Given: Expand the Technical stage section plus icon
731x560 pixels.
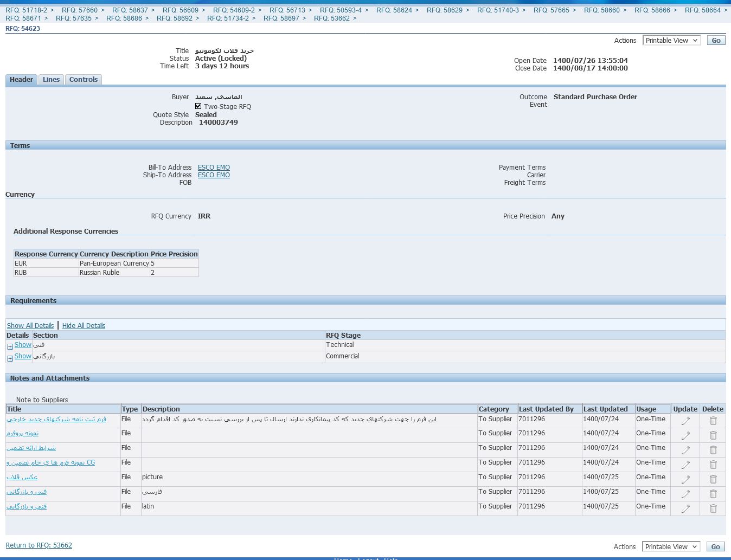Looking at the screenshot, I should [10, 347].
